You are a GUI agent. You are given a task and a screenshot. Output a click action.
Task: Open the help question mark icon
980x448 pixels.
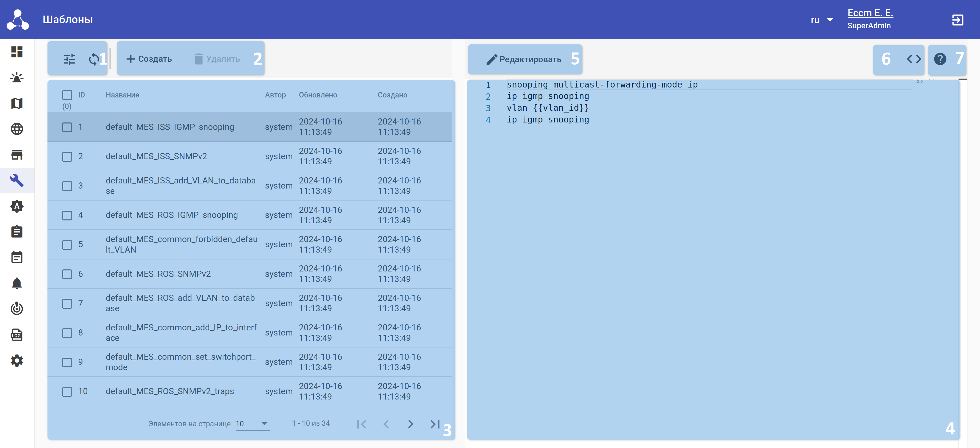(940, 59)
